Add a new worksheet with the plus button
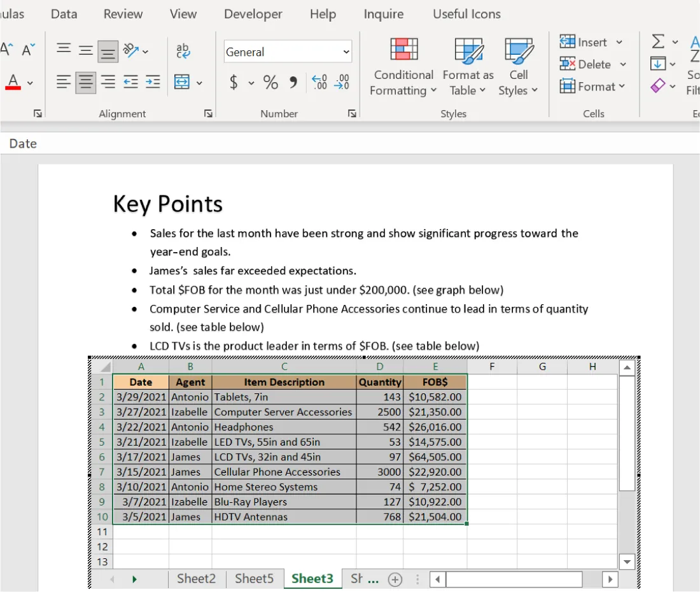The image size is (700, 592). (395, 579)
